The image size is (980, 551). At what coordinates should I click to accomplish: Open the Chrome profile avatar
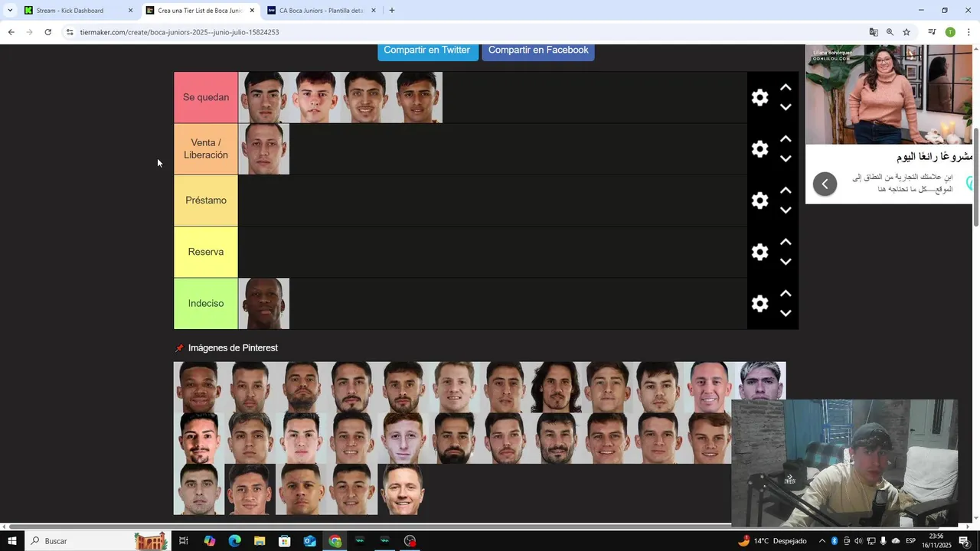pos(950,32)
